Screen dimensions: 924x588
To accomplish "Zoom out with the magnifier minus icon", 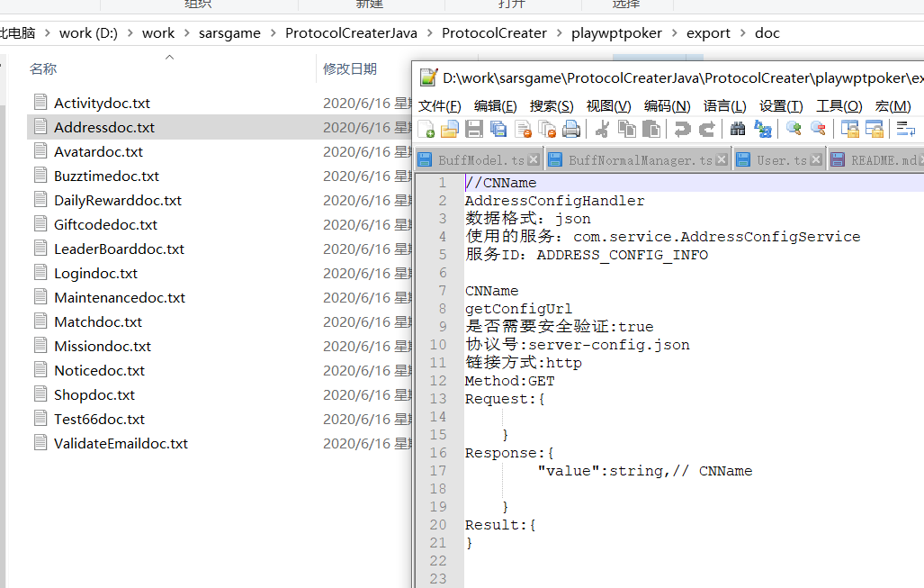I will pos(818,129).
